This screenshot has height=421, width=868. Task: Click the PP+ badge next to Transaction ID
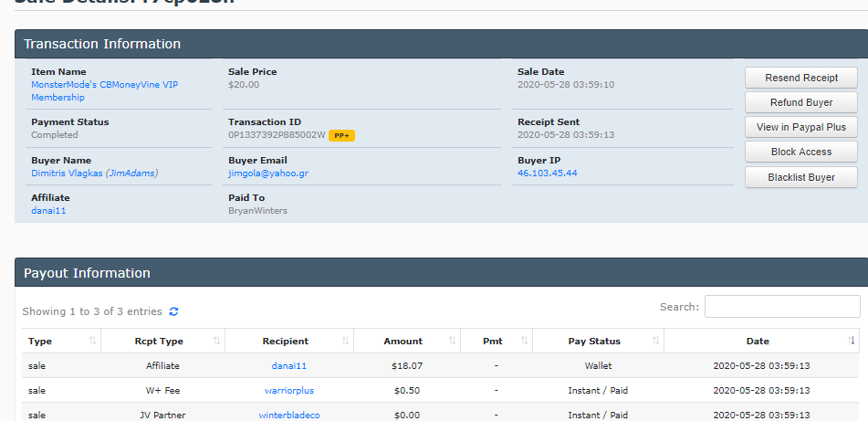341,135
